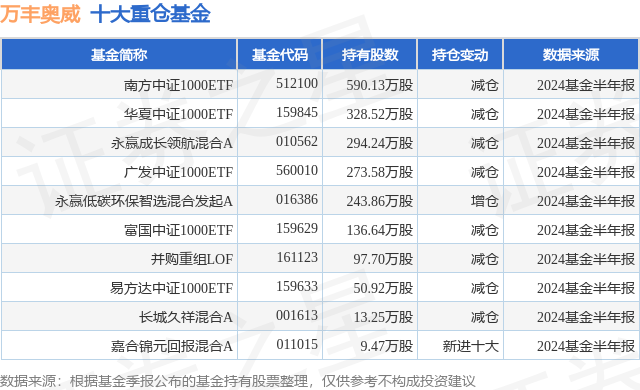640x390 pixels.
Task: Click the 9.47万股 holding value
Action: pyautogui.click(x=387, y=346)
